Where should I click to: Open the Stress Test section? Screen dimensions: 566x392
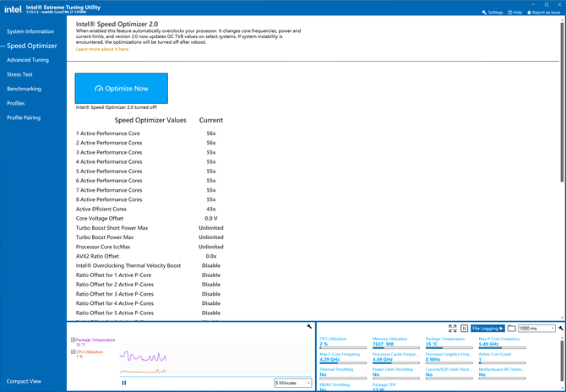tap(19, 74)
